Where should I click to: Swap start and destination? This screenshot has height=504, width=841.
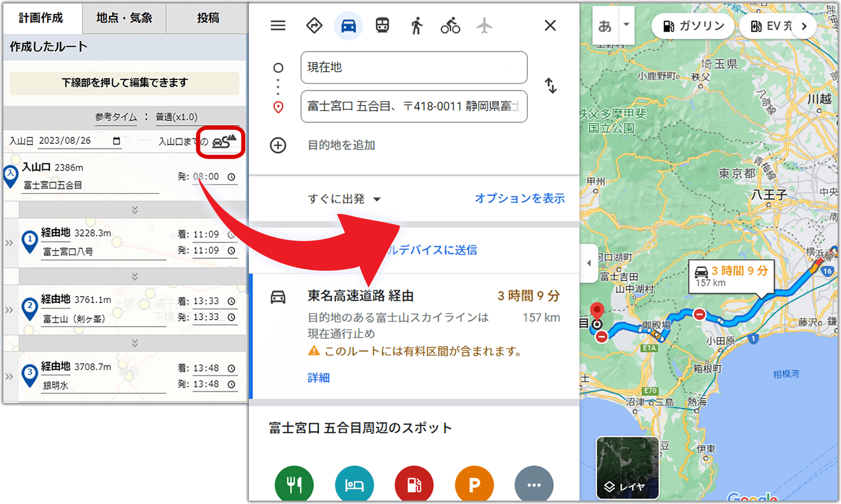click(551, 86)
